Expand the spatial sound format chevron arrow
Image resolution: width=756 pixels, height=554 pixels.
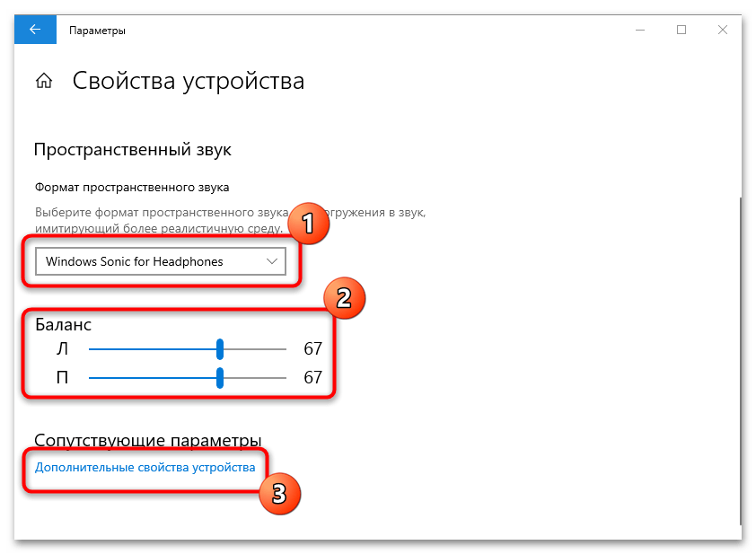[x=272, y=262]
